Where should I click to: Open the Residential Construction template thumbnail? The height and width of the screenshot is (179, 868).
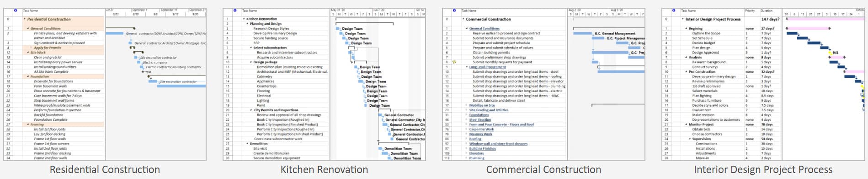point(105,84)
